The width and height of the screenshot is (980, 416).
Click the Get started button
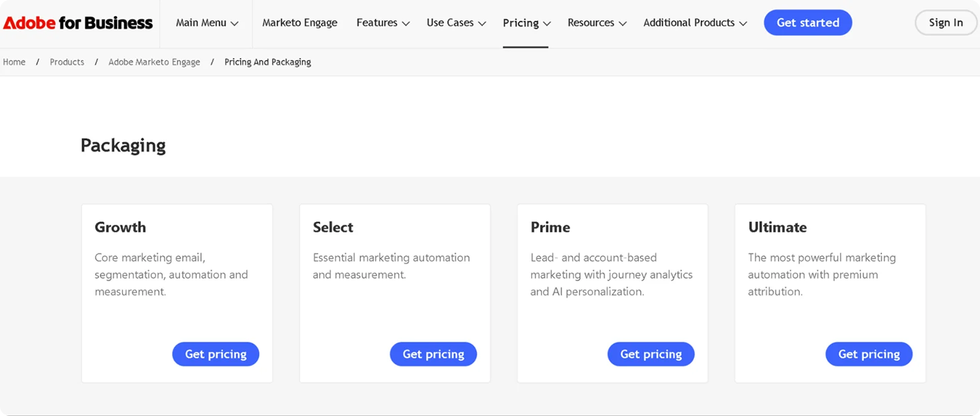coord(808,23)
